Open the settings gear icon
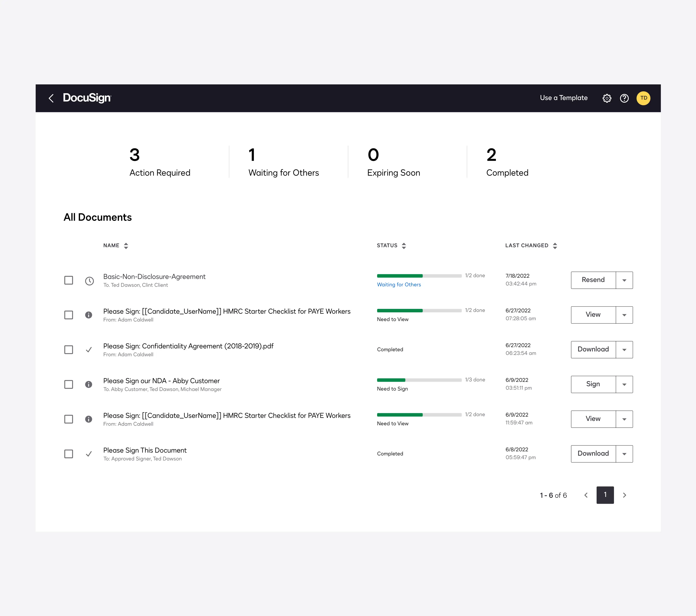Viewport: 696px width, 616px height. pyautogui.click(x=607, y=98)
